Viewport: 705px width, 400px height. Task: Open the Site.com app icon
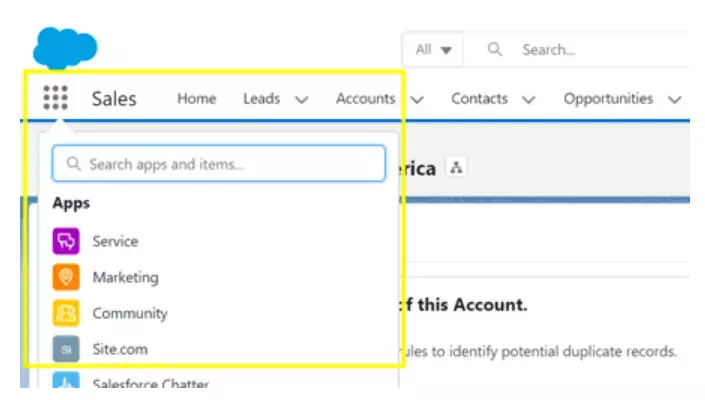tap(66, 349)
